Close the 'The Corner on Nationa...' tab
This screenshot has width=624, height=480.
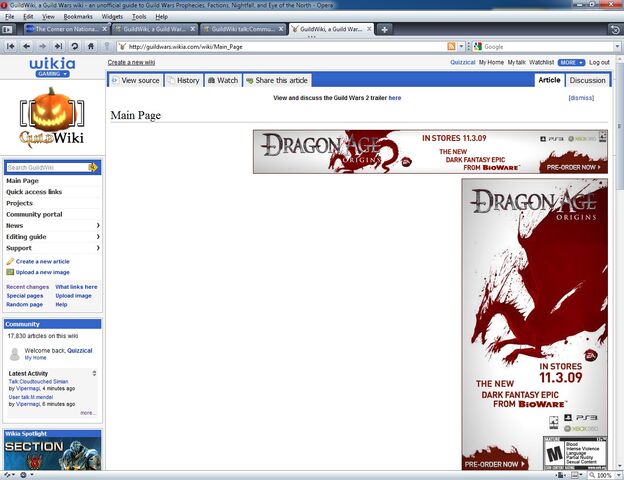click(104, 29)
